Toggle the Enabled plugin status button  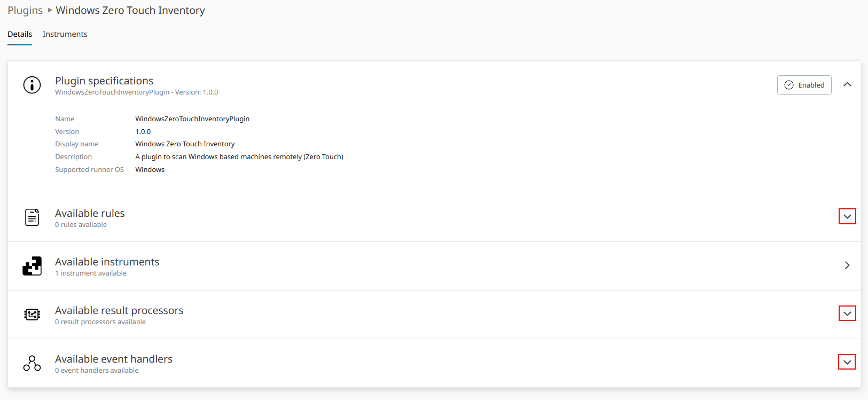(804, 85)
